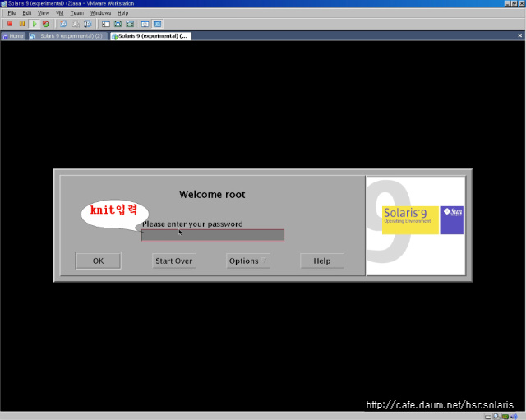
Task: Click the Full Screen mode icon
Action: [x=118, y=24]
